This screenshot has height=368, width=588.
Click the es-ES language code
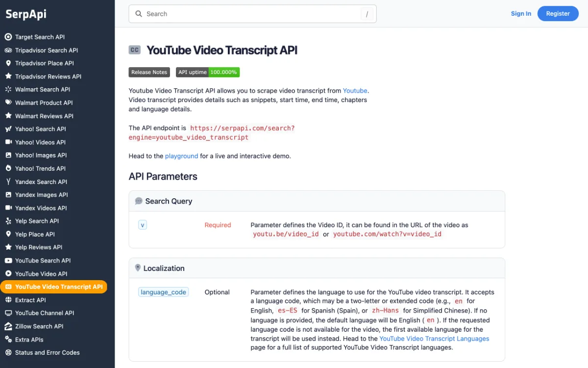[x=288, y=311]
